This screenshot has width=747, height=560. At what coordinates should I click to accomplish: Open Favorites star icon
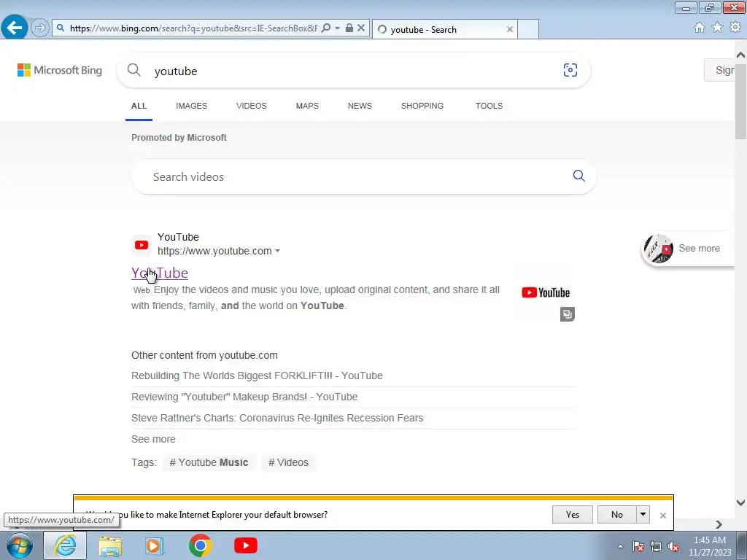tap(717, 28)
